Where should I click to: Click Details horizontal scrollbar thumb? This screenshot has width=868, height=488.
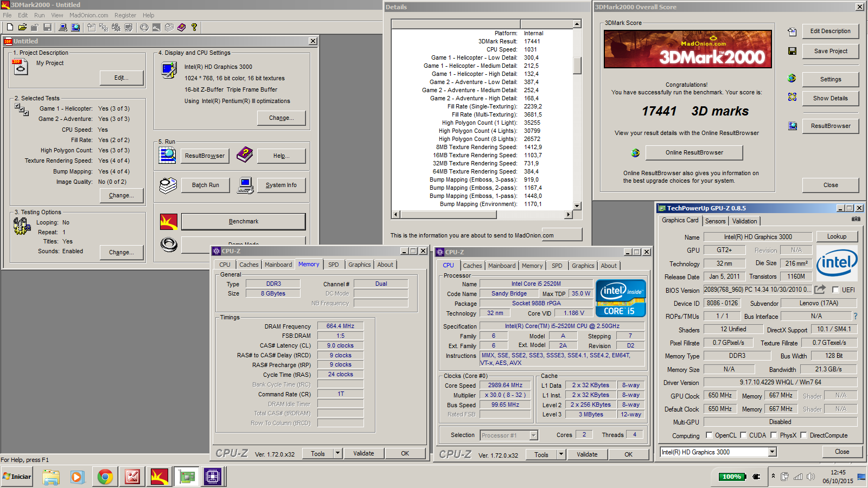(448, 214)
